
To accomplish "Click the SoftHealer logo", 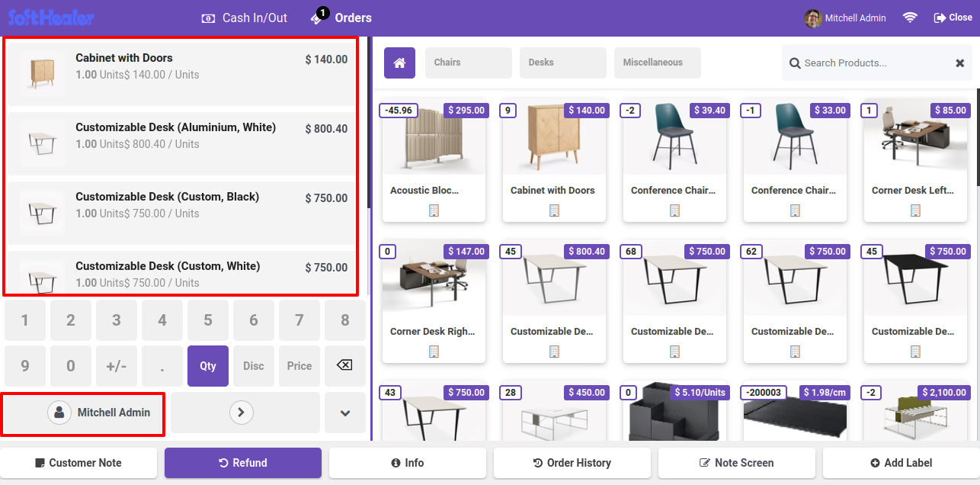I will [x=51, y=18].
